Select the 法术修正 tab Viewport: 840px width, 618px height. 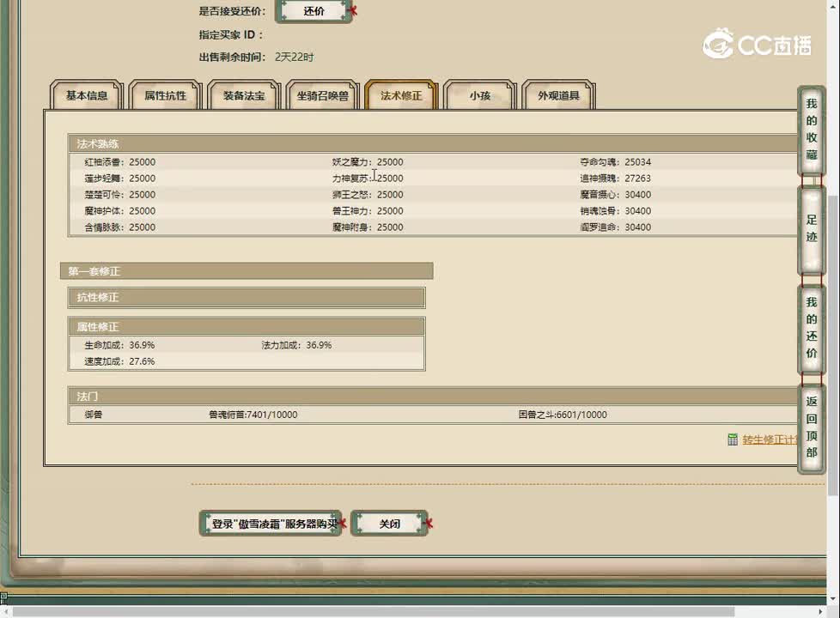coord(401,96)
